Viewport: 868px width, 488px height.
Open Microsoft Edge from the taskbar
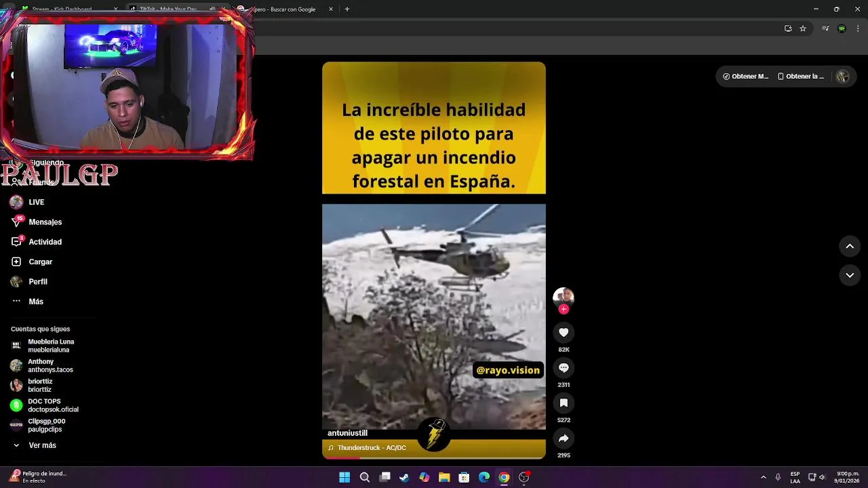pyautogui.click(x=484, y=477)
